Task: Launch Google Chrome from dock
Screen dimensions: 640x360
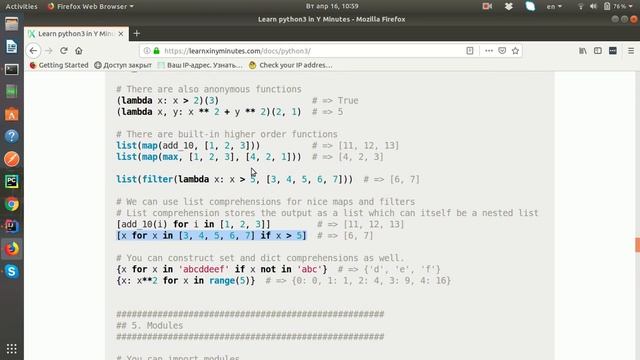Action: click(x=11, y=204)
